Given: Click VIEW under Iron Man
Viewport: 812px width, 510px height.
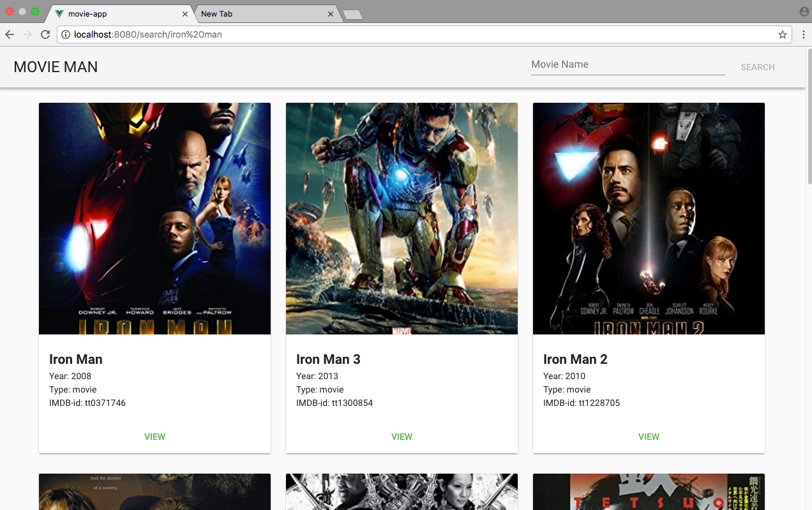Looking at the screenshot, I should click(154, 437).
